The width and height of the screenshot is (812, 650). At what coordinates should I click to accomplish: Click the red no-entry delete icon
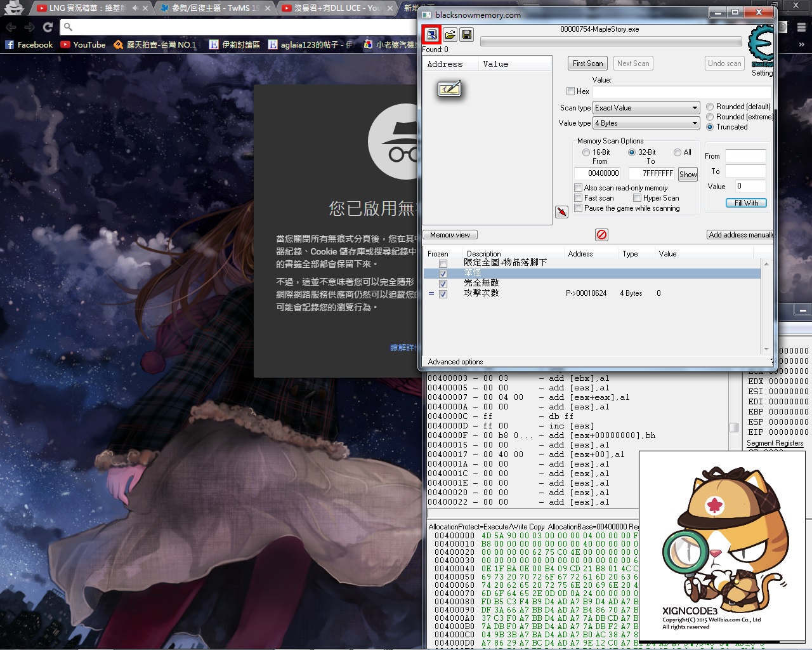[601, 235]
